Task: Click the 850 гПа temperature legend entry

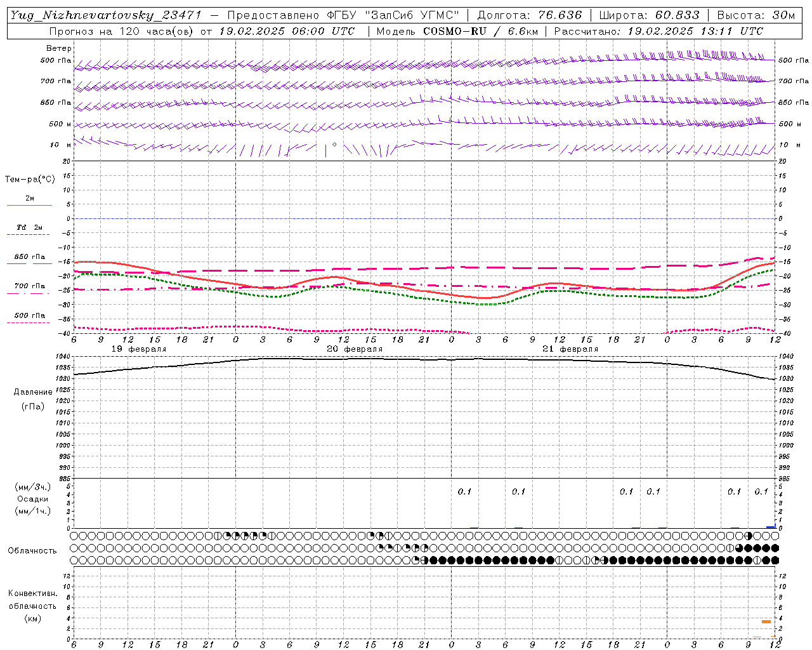Action: click(30, 257)
